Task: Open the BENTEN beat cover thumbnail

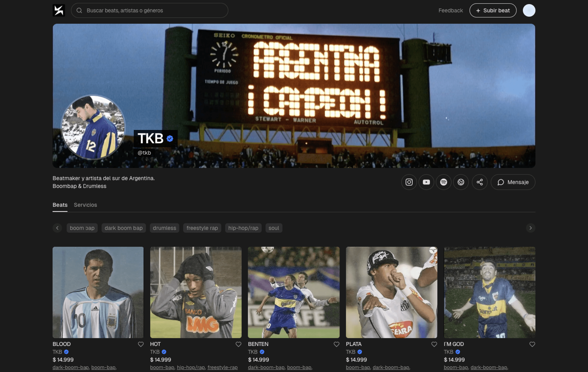Action: coord(294,292)
